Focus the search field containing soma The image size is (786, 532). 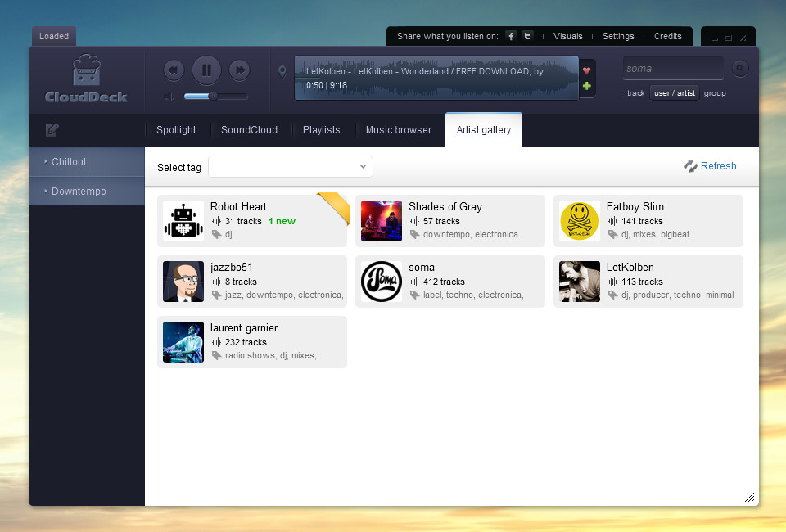(x=673, y=69)
